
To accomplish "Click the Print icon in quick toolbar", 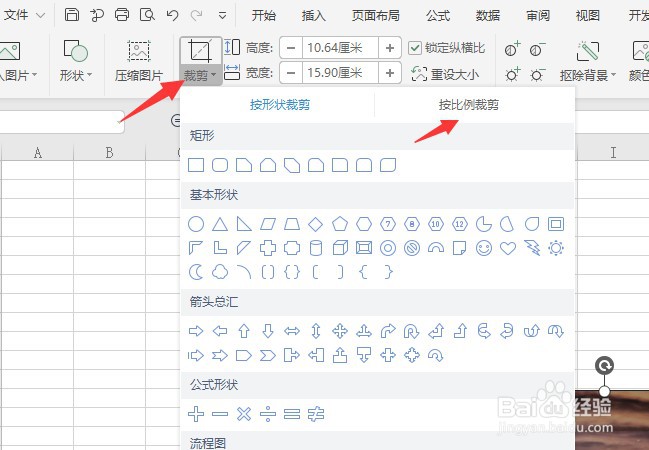I will pos(122,15).
